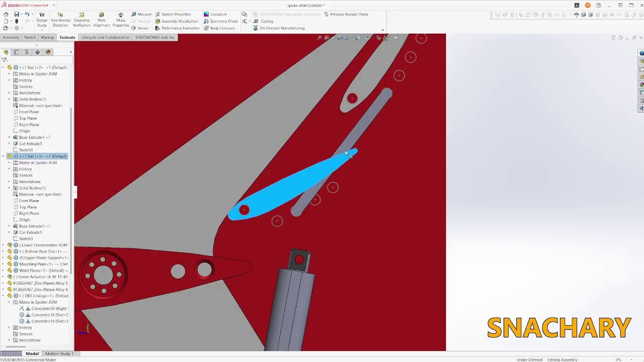644x362 pixels.
Task: Switch to the ConfigurationManager tab icon
Action: click(x=27, y=52)
